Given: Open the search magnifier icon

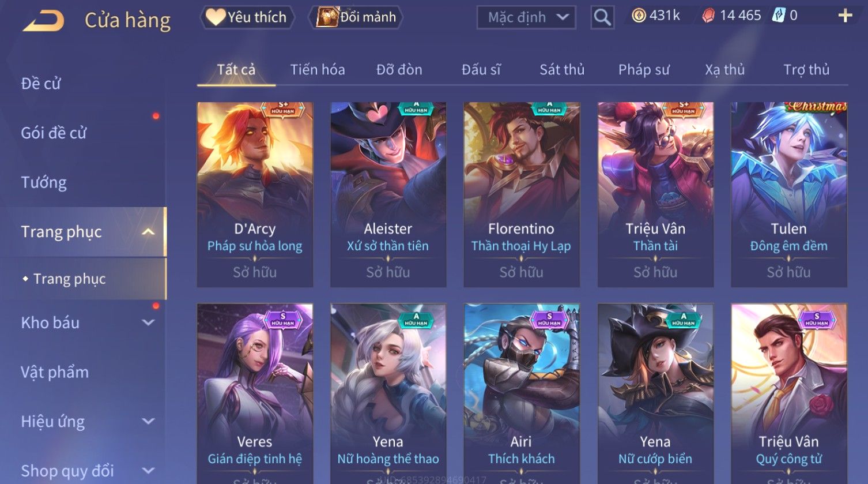Looking at the screenshot, I should point(602,17).
